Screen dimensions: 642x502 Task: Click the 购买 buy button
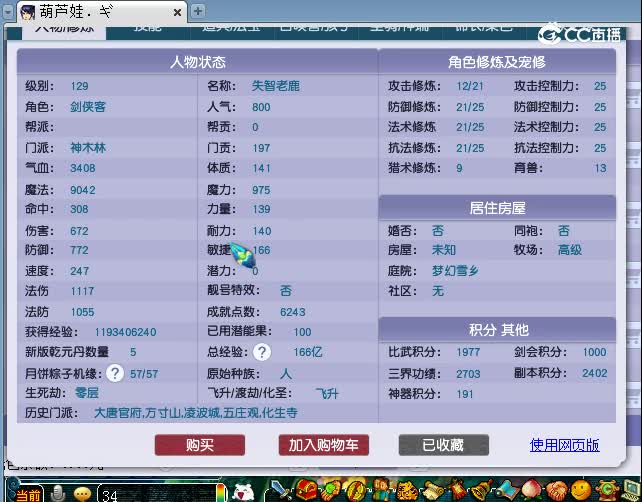click(200, 445)
